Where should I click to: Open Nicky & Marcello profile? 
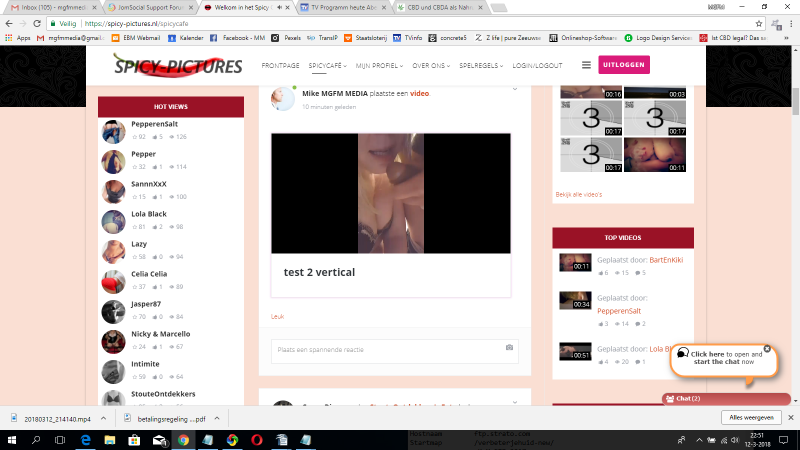pyautogui.click(x=161, y=334)
